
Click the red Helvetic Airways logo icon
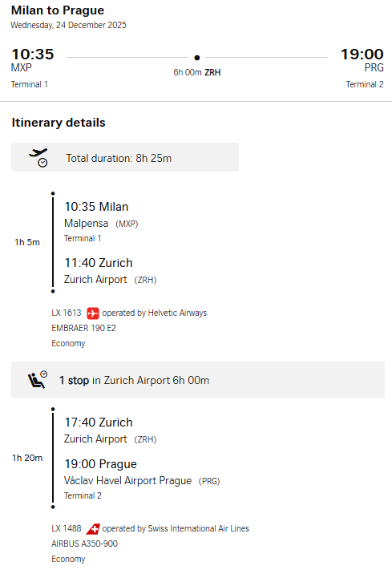click(93, 313)
